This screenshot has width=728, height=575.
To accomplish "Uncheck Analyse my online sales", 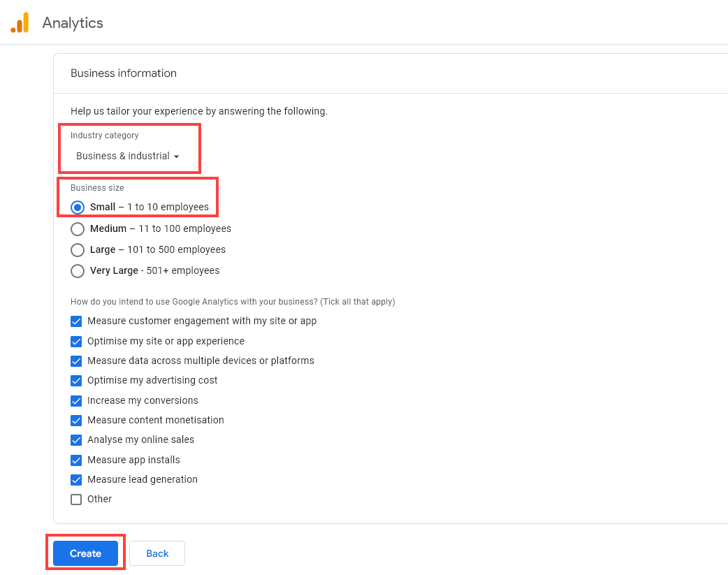I will tap(76, 440).
